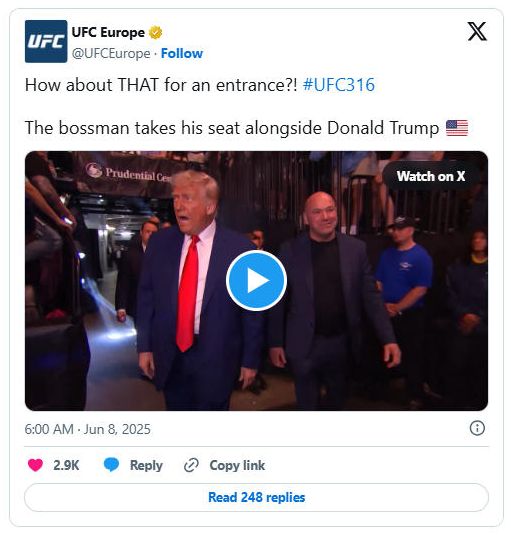Click the 2.9K likes count
Viewport: 511px width, 535px height.
66,465
